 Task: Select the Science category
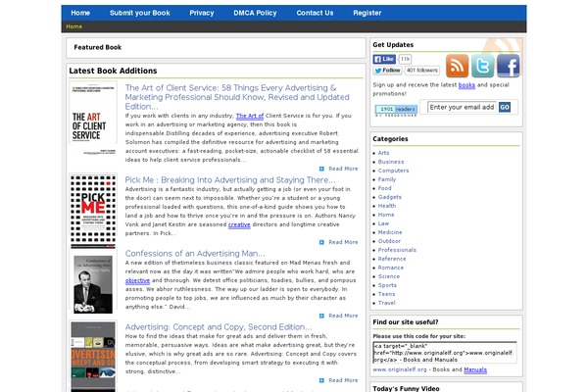[388, 276]
